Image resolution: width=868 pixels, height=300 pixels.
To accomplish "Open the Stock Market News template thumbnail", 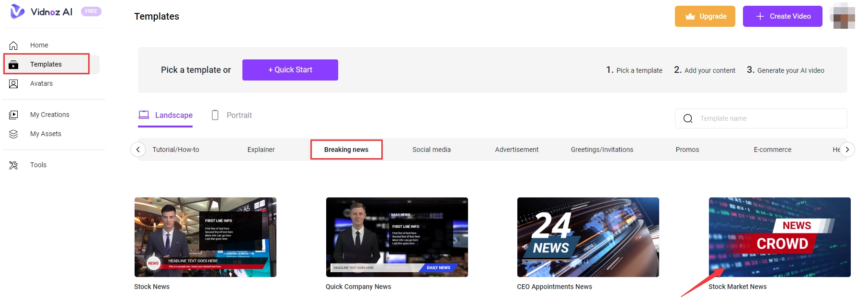I will (779, 237).
